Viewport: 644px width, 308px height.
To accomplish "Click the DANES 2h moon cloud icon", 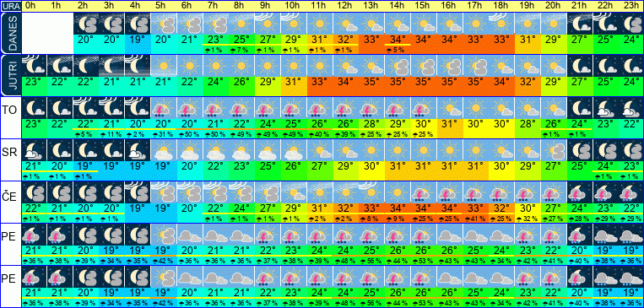I will [86, 24].
